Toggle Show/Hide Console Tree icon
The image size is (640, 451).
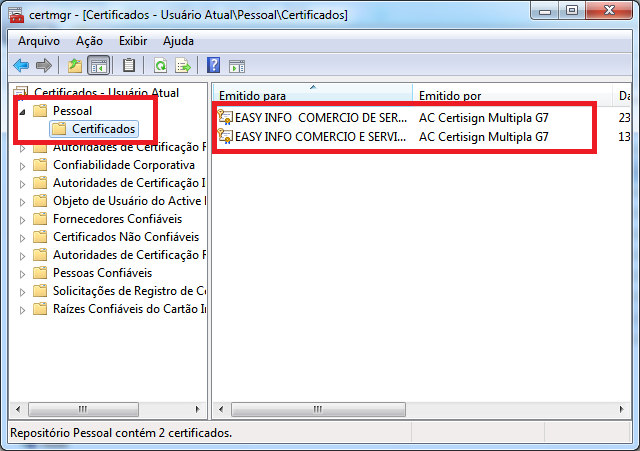pyautogui.click(x=99, y=65)
